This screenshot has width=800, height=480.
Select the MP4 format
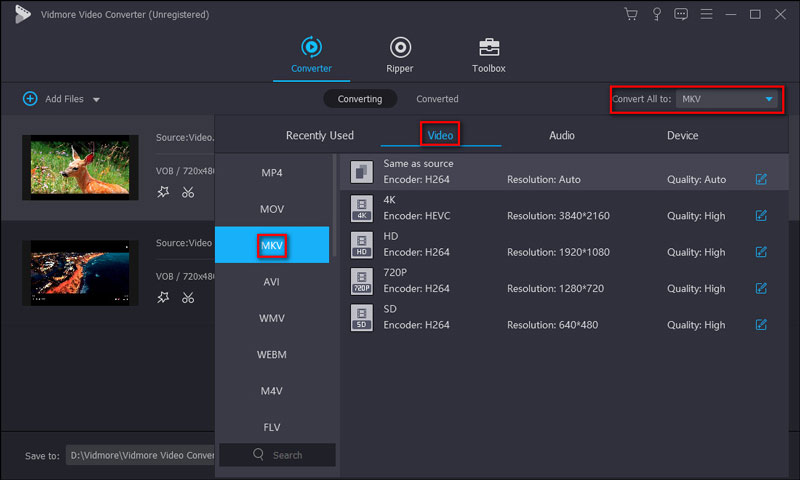[x=272, y=173]
